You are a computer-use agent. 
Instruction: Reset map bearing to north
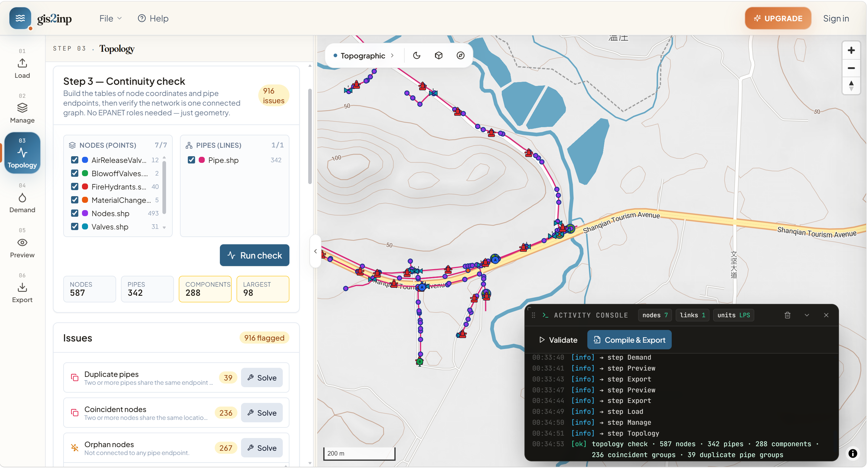coord(851,86)
